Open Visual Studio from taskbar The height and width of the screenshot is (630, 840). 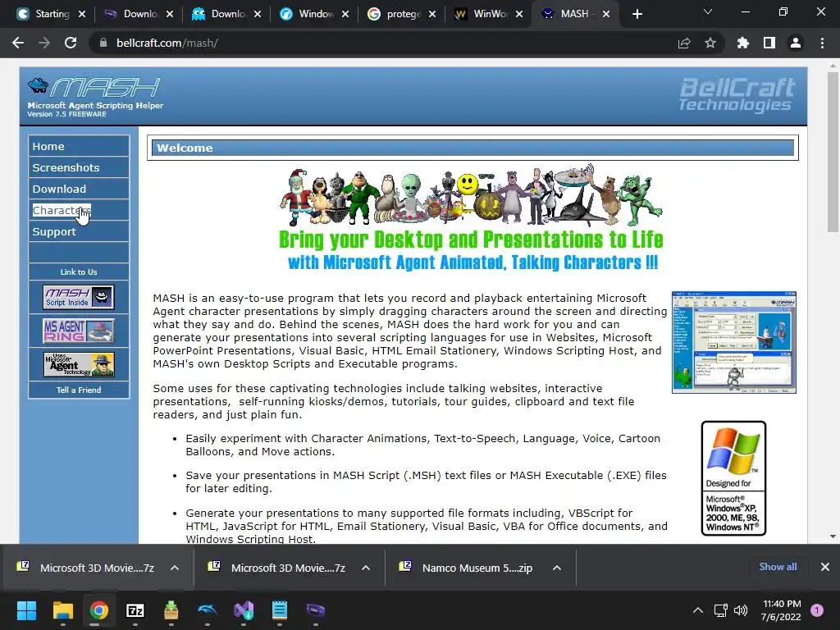(x=243, y=610)
